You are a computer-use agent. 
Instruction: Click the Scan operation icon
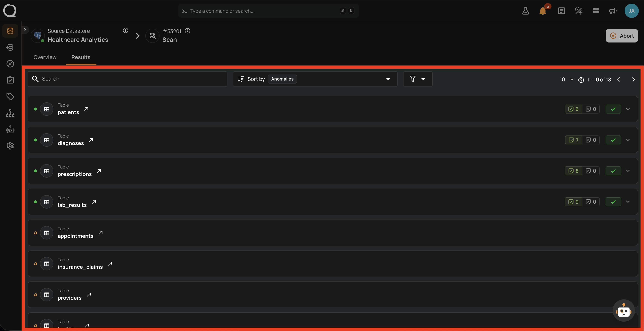coord(152,36)
